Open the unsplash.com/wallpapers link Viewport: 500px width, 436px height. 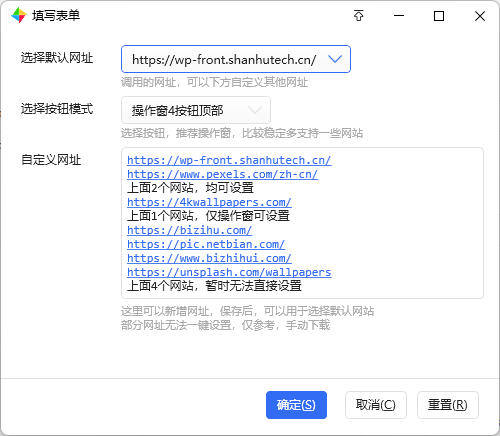(x=229, y=272)
